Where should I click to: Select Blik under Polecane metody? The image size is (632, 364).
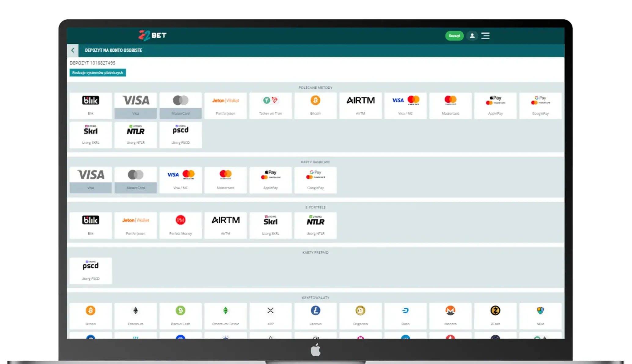pos(90,105)
